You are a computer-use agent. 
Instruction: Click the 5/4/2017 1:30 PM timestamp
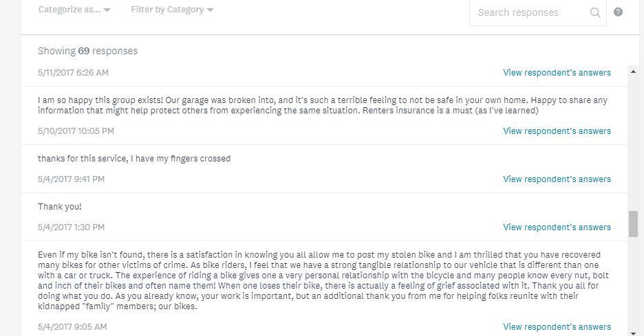71,227
